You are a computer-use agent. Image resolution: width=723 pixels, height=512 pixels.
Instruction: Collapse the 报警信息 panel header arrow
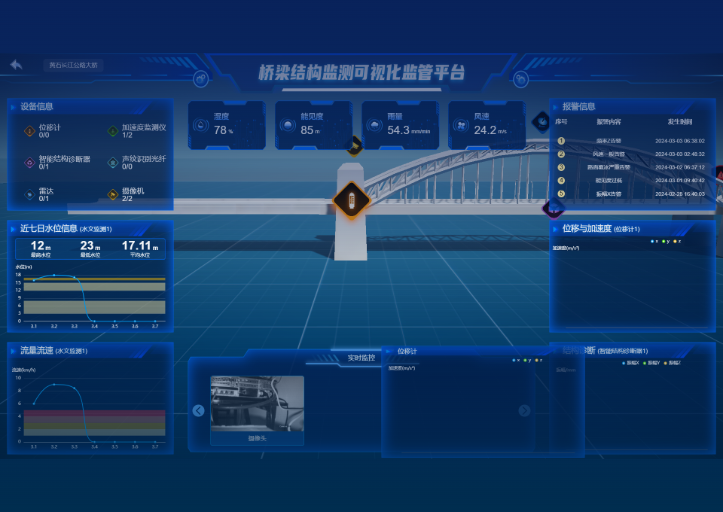pos(555,107)
